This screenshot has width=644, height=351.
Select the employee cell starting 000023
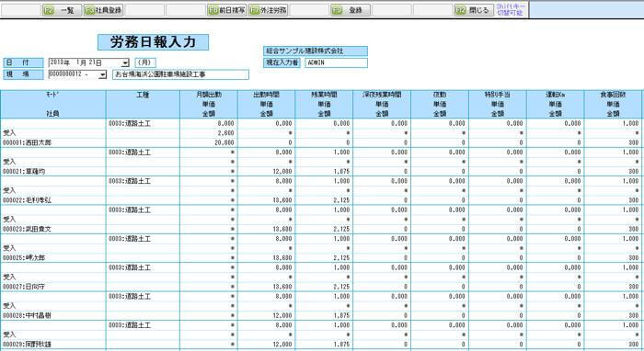53,229
